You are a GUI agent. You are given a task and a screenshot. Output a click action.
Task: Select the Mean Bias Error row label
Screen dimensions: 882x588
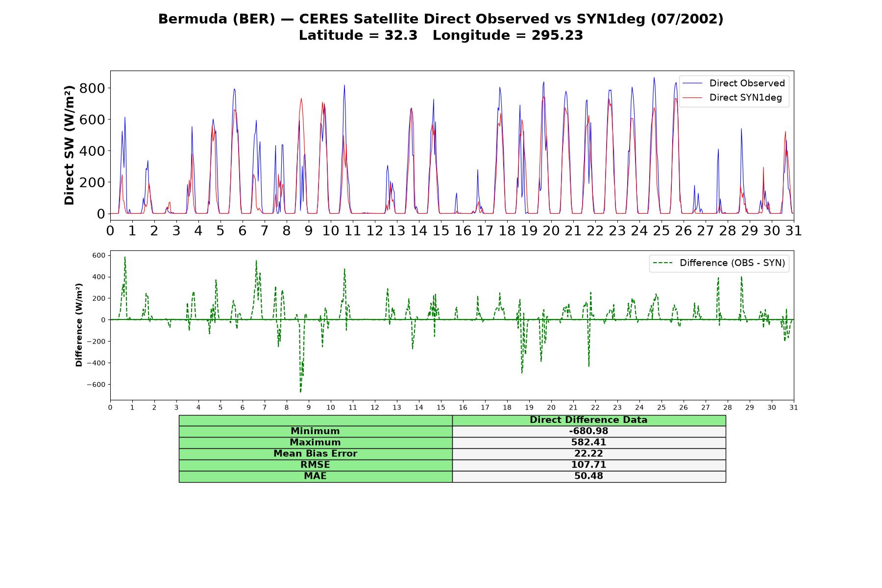316,454
